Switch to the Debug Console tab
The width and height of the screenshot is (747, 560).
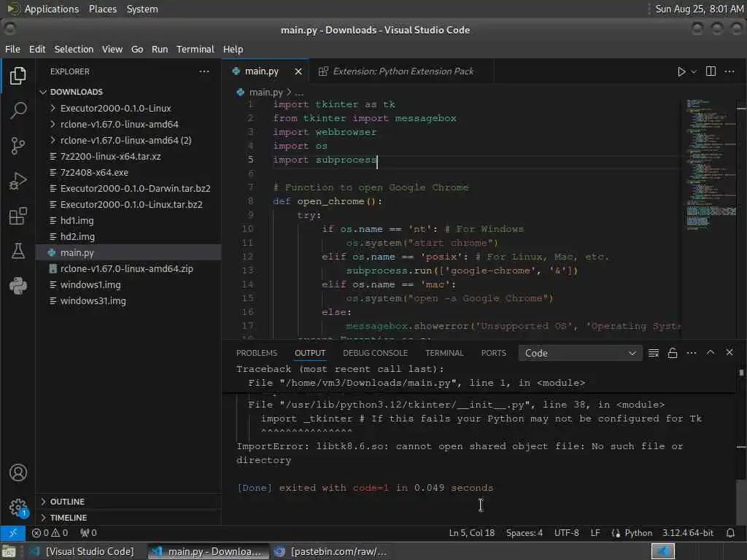pos(376,353)
